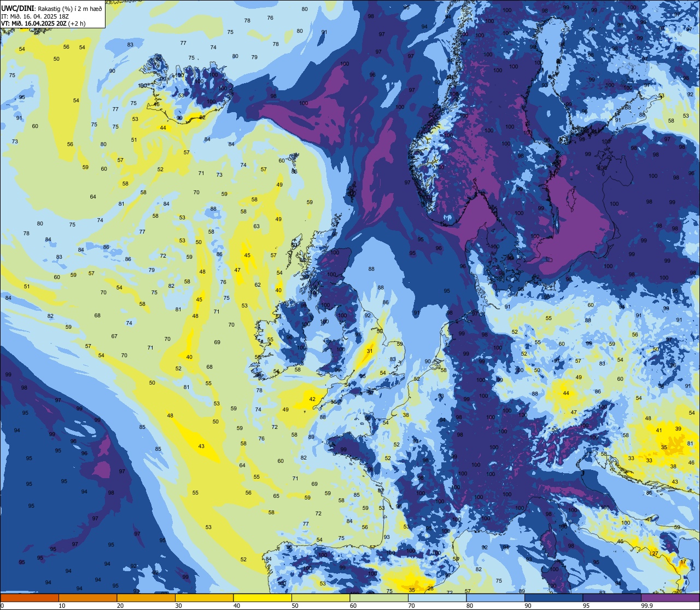Viewport: 700px width, 610px height.
Task: Click the 'VT: Mið. 16.04.2025 20Z' valid time
Action: [x=34, y=24]
